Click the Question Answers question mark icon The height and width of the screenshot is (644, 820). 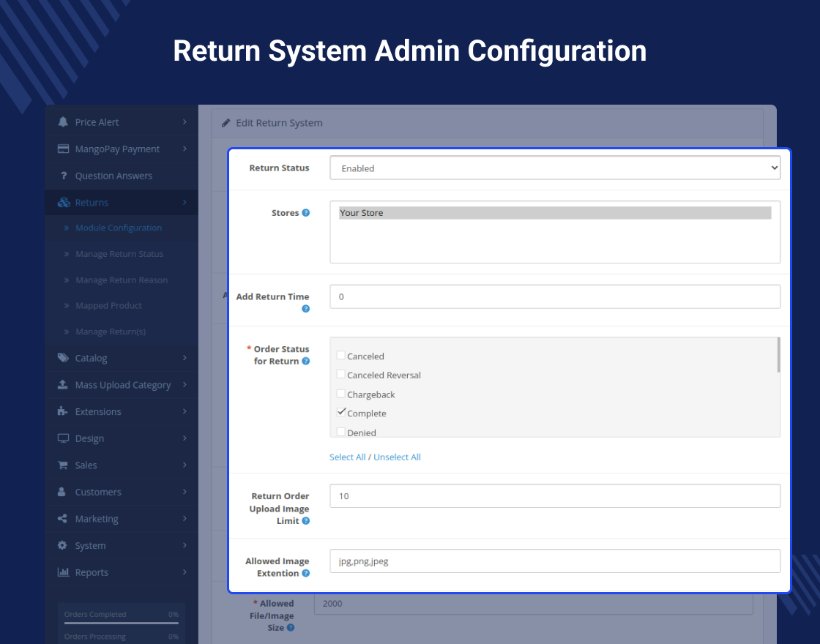click(63, 176)
